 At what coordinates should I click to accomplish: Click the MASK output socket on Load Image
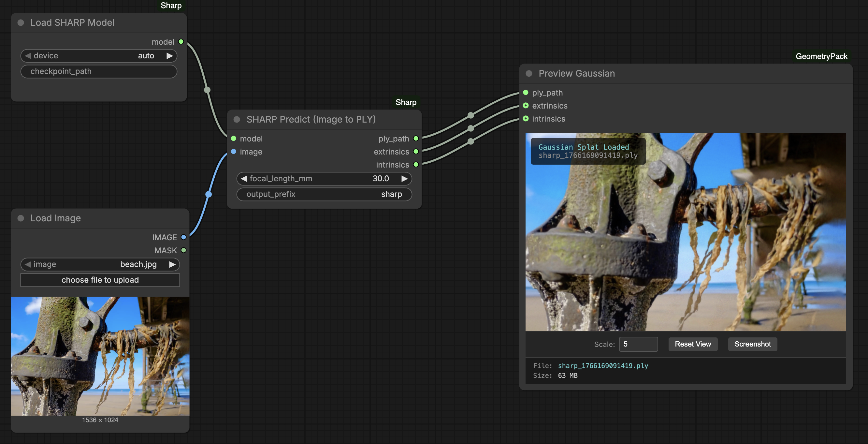(x=184, y=250)
